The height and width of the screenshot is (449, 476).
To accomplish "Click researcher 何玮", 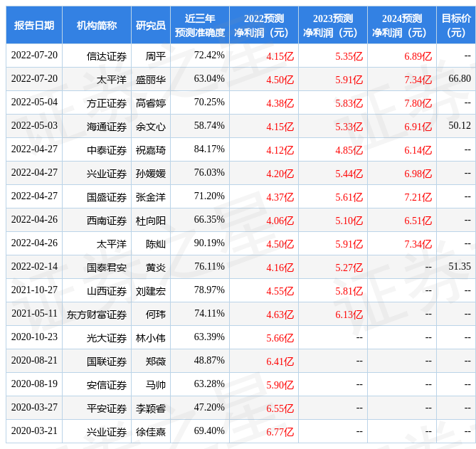I will [155, 315].
